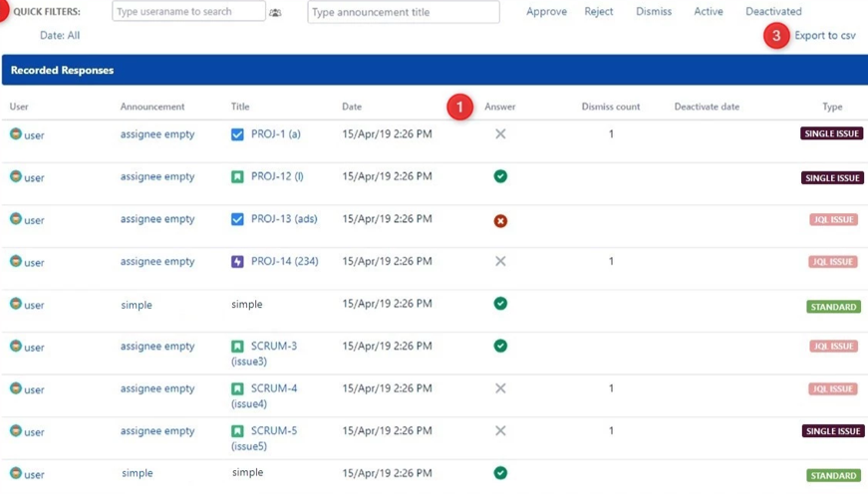The width and height of the screenshot is (868, 494).
Task: Click the username search input field
Action: (188, 12)
